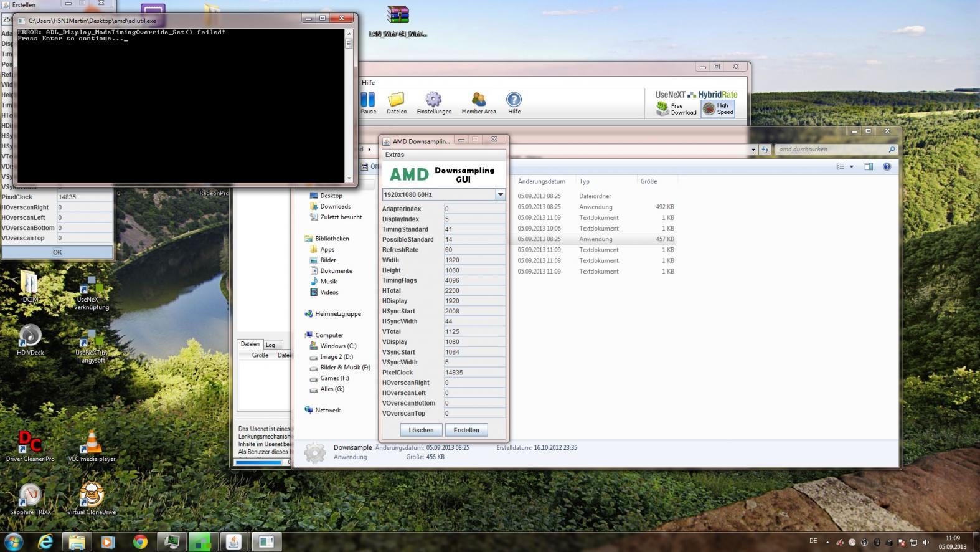Select Free Download mode in UseNeXT
This screenshot has width=980, height=552.
[x=676, y=109]
